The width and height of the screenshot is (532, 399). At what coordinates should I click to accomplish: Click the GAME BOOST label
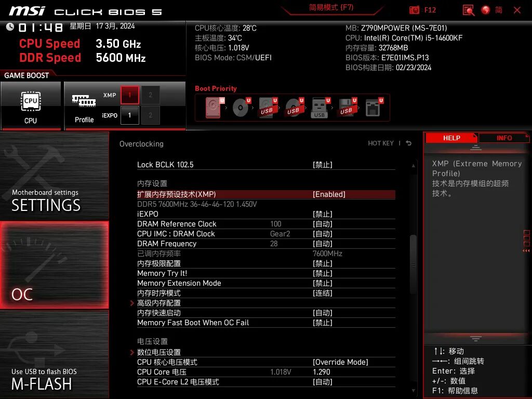tap(26, 75)
